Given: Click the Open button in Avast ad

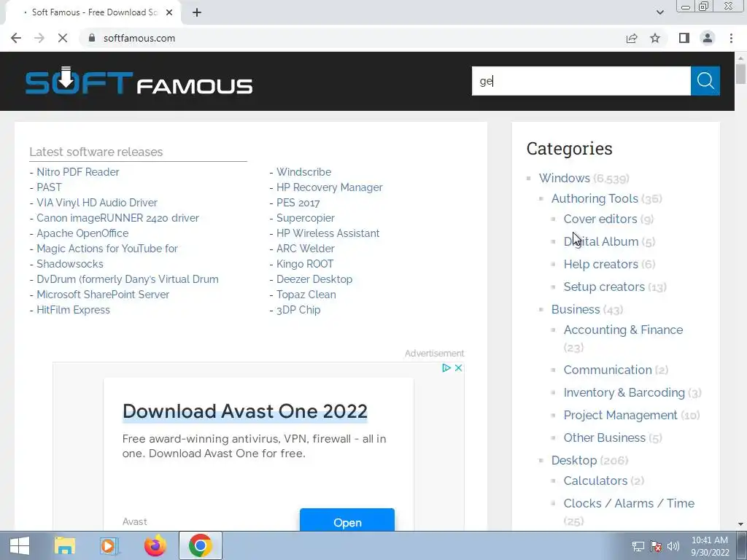Looking at the screenshot, I should 347,521.
